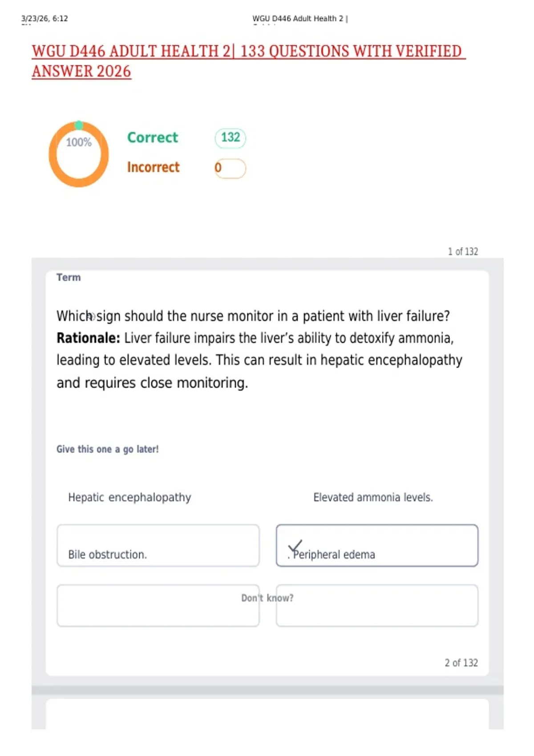Image resolution: width=534 pixels, height=756 pixels.
Task: Click the green segment atop the progress ring
Action: pos(79,125)
